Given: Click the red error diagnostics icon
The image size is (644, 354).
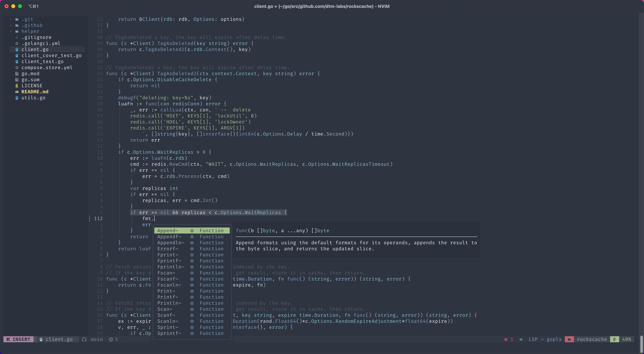Looking at the screenshot, I should [x=506, y=340].
